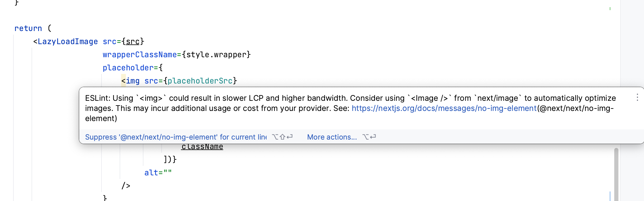Image resolution: width=644 pixels, height=201 pixels.
Task: Click the empty alt attribute value
Action: (168, 172)
